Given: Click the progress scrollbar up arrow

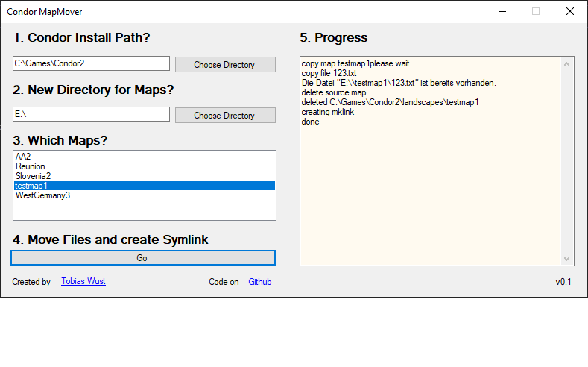Looking at the screenshot, I should click(x=566, y=64).
